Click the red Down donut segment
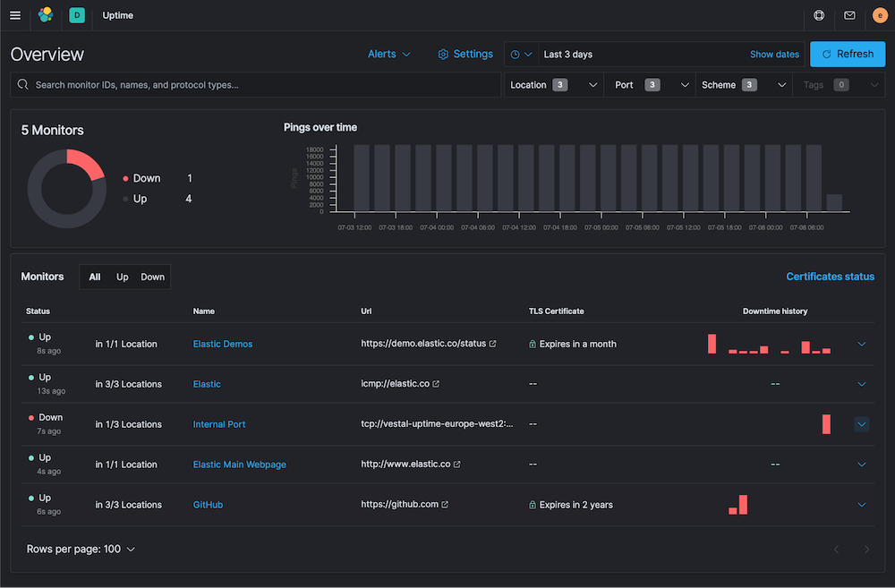This screenshot has width=895, height=588. click(88, 162)
